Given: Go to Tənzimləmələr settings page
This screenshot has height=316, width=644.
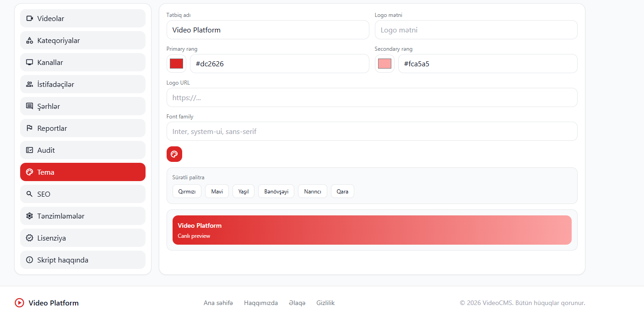Looking at the screenshot, I should (82, 216).
